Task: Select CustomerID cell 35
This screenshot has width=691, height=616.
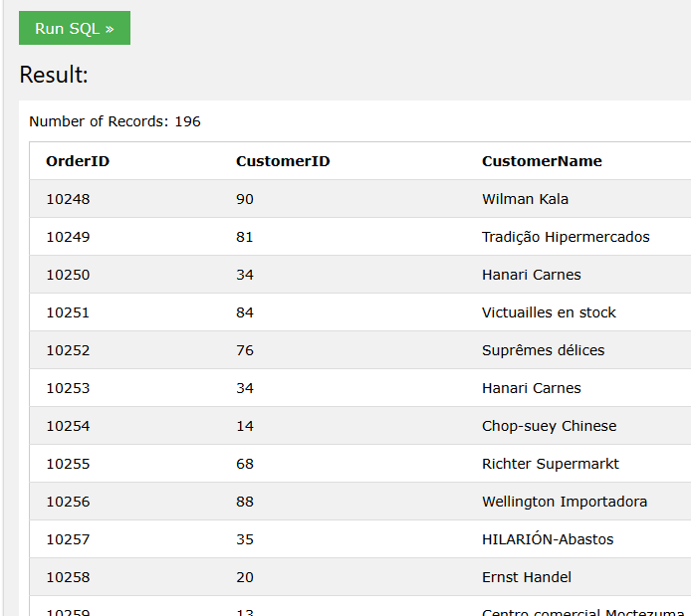Action: click(245, 539)
